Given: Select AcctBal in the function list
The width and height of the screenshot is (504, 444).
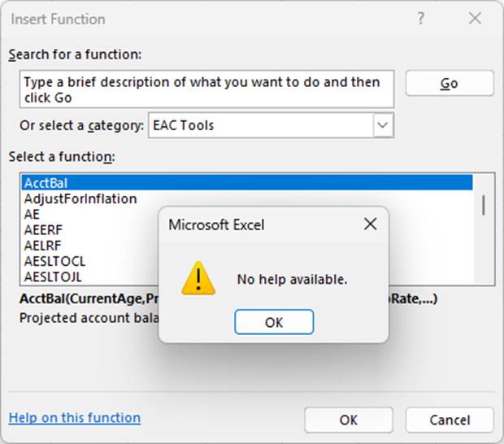Looking at the screenshot, I should tap(247, 183).
